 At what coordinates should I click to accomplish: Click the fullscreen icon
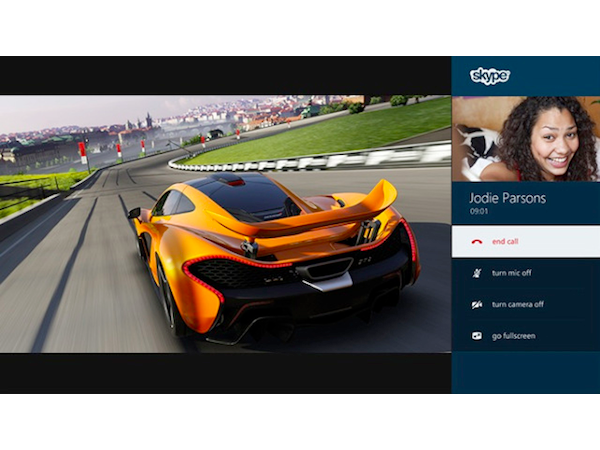(x=476, y=336)
